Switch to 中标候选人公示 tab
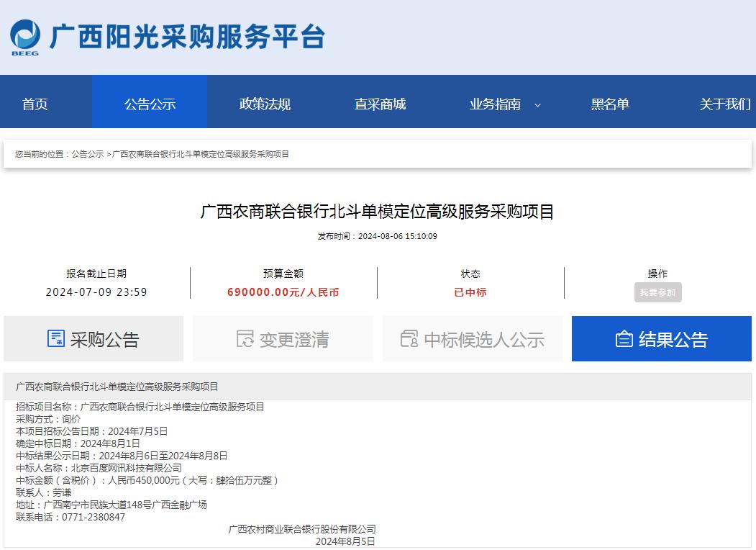Viewport: 756px width, 550px height. (473, 338)
